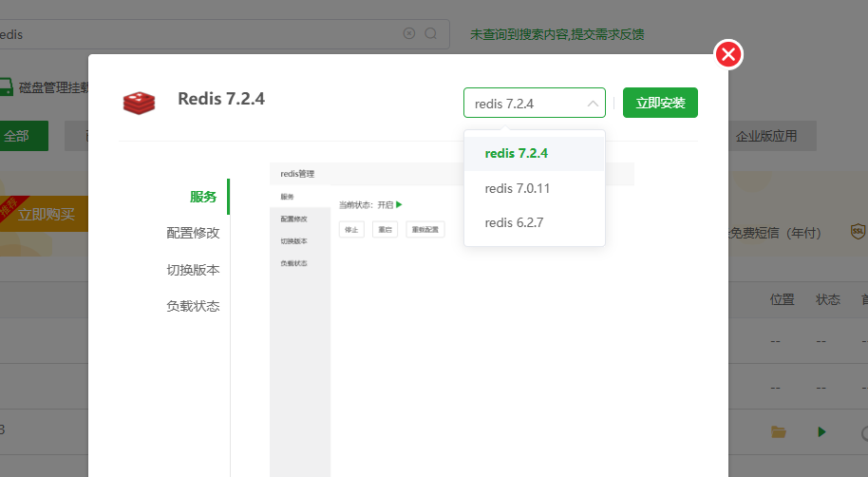The height and width of the screenshot is (477, 868).
Task: Click the 免费短信 (年付) text
Action: tap(775, 233)
